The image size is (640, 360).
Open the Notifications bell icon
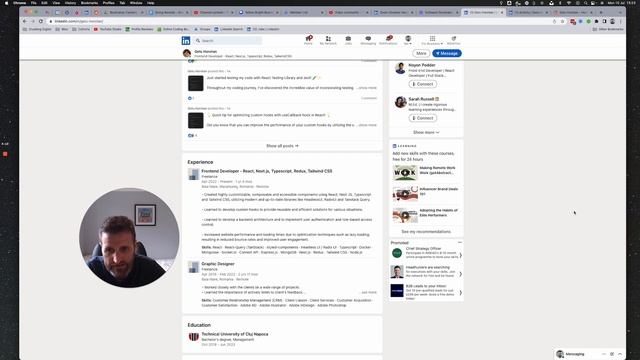(388, 40)
